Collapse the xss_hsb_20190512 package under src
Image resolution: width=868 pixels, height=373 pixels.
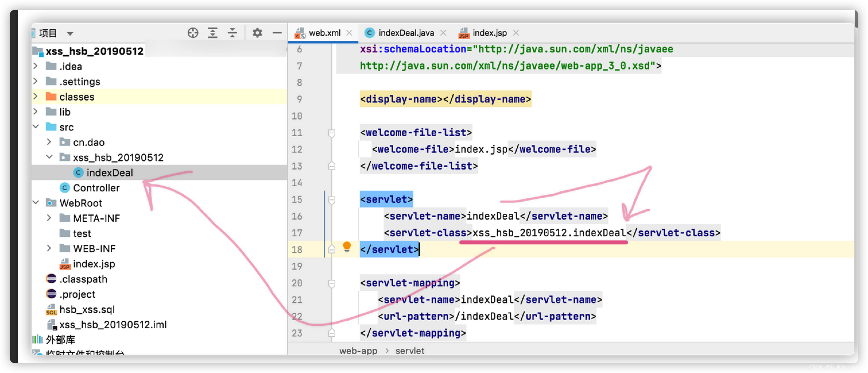[49, 157]
